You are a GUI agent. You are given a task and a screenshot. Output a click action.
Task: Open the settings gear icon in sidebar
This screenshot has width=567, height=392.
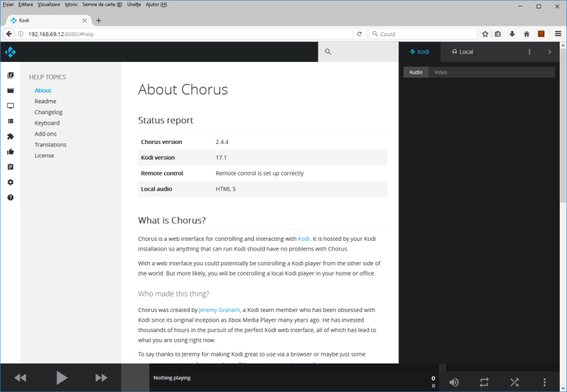pos(10,182)
